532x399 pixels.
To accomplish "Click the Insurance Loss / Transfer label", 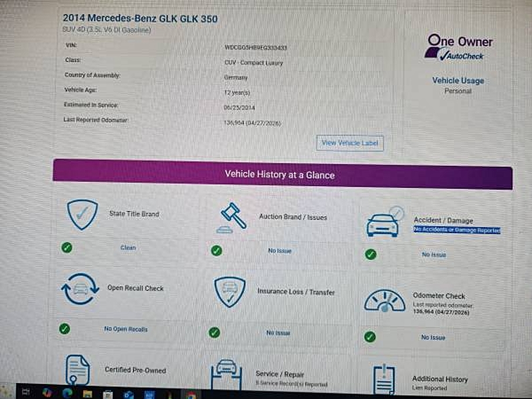I will pyautogui.click(x=296, y=292).
